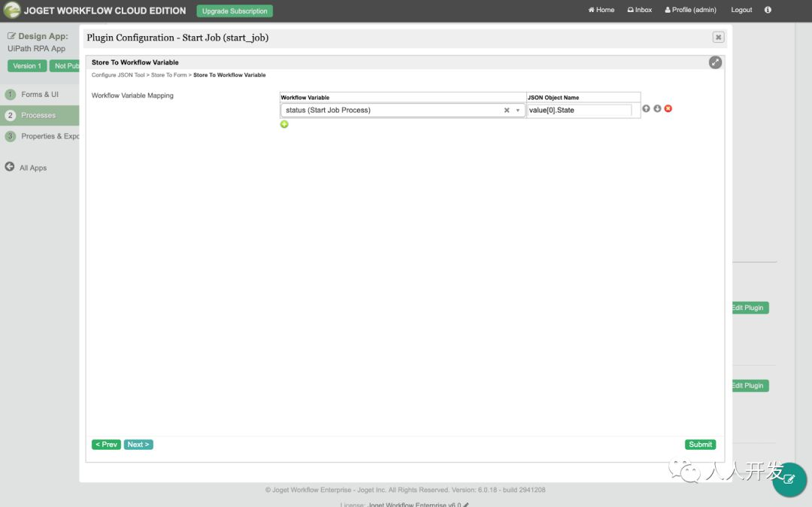Click the Workflow Variable Mapping label
The height and width of the screenshot is (507, 812).
click(132, 96)
